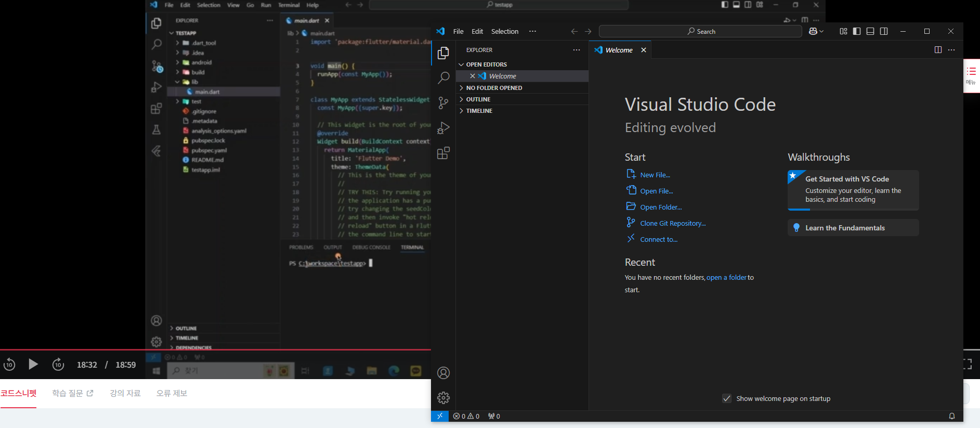Click the VS Code logo in the title bar
Image resolution: width=980 pixels, height=428 pixels.
(440, 31)
